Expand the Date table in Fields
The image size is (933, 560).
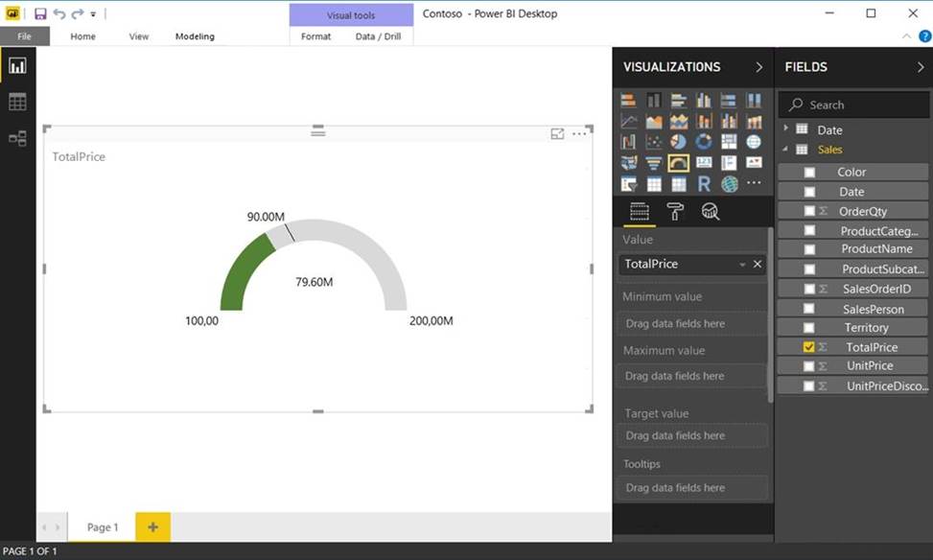pos(786,129)
